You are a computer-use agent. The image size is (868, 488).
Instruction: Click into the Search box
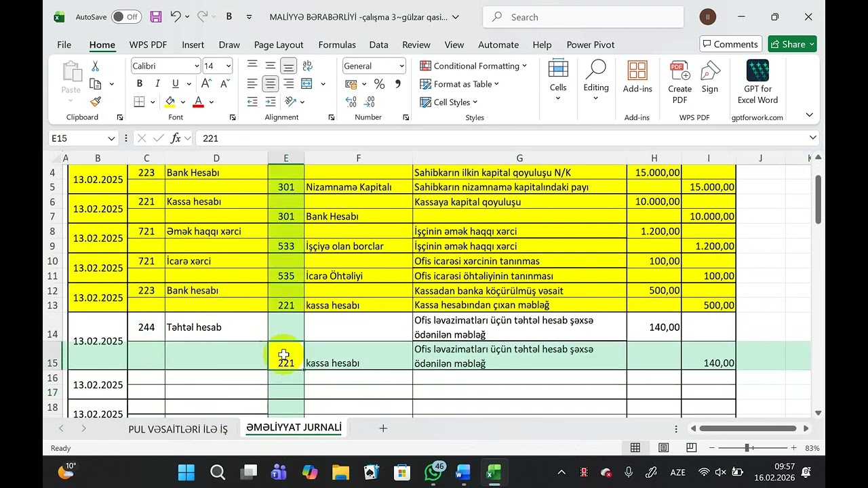click(x=583, y=17)
